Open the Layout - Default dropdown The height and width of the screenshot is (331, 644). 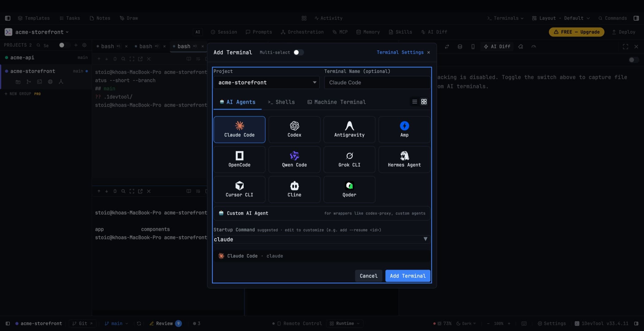(x=561, y=18)
